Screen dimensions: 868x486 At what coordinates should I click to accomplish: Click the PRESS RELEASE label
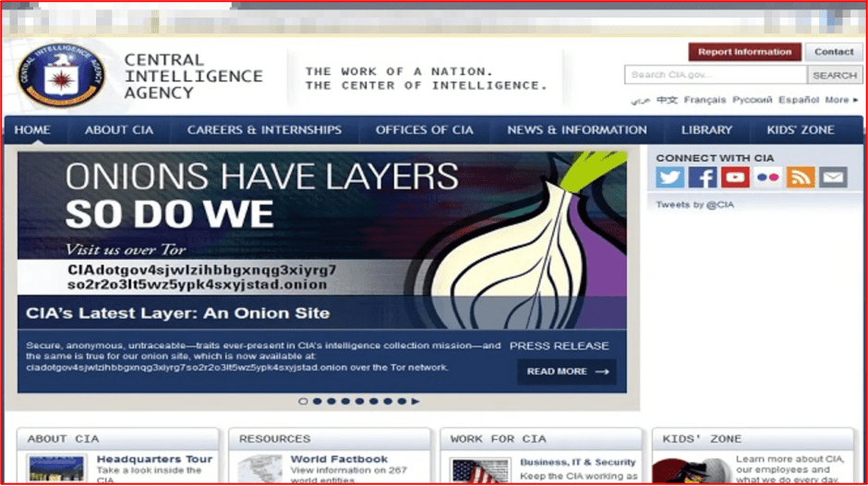point(559,346)
